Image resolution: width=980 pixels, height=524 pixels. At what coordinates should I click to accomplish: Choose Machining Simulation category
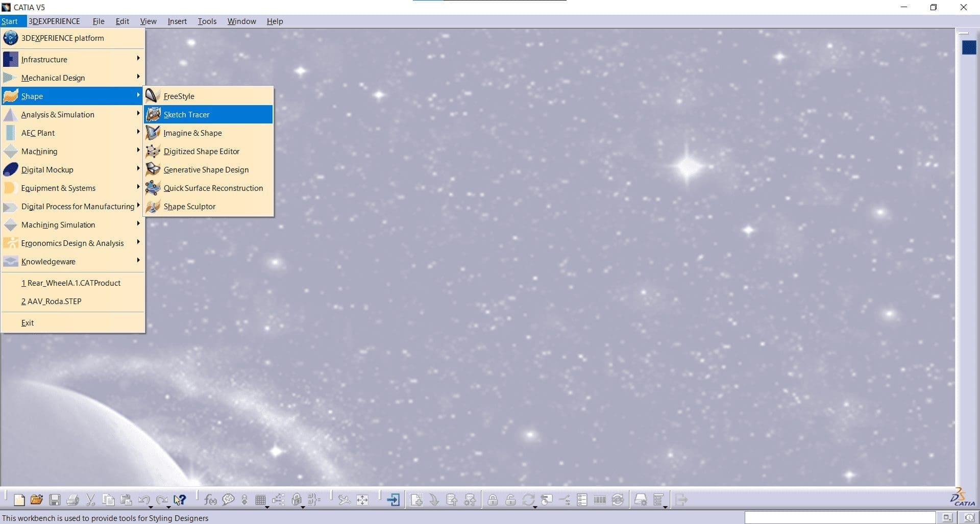[x=72, y=224]
